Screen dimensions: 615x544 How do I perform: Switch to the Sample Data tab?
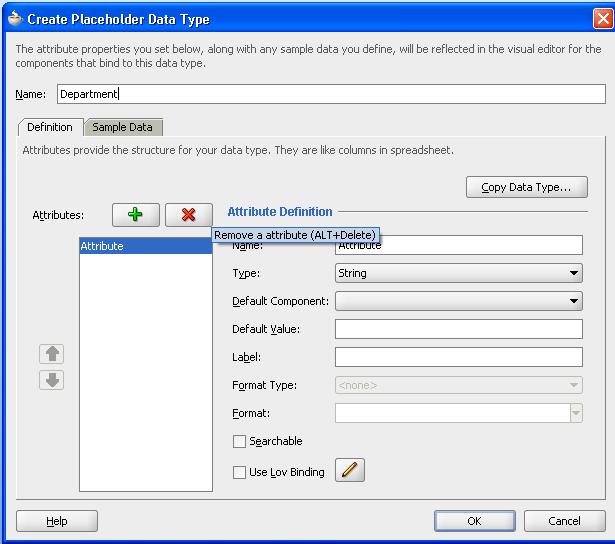tap(123, 127)
